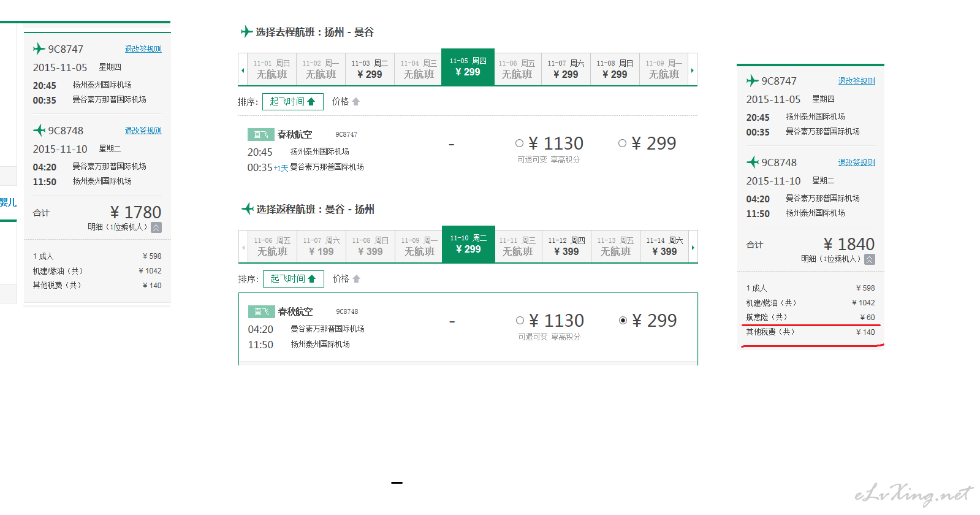Viewport: 980px width, 515px height.
Task: Choose 11-07 周六 ¥299 outbound date tab
Action: click(566, 69)
